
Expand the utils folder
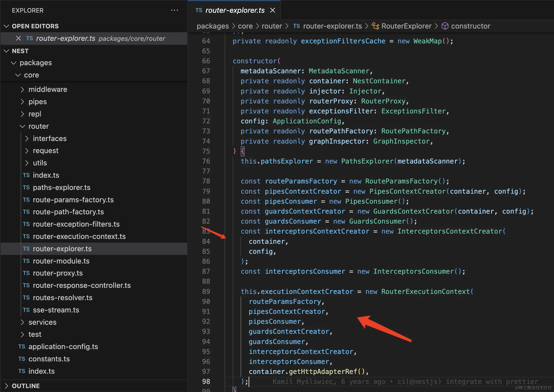27,163
